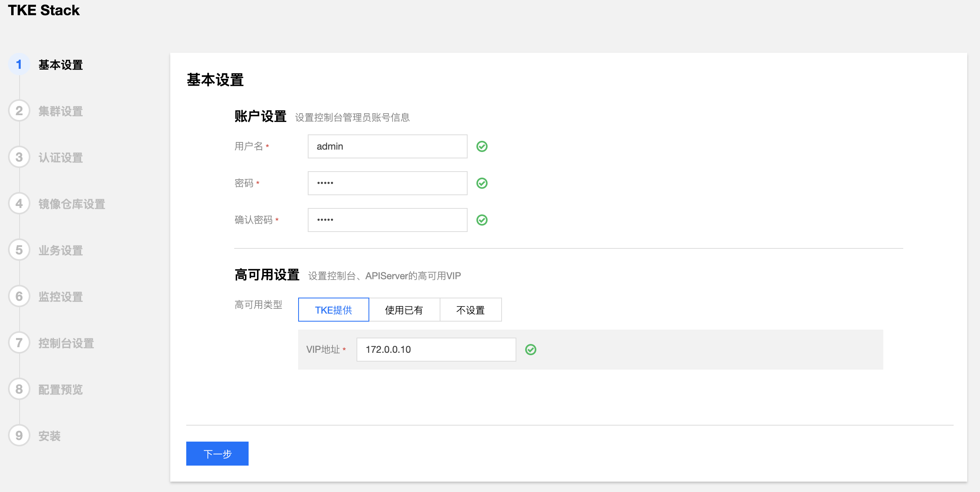Screen dimensions: 980x492
Task: Click step 9 install circle icon
Action: coord(19,436)
